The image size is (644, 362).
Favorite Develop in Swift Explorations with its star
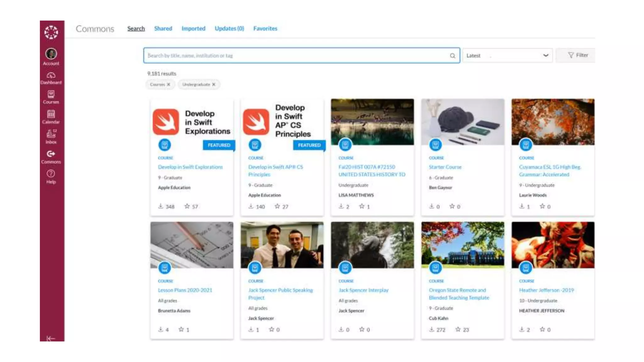pos(187,206)
